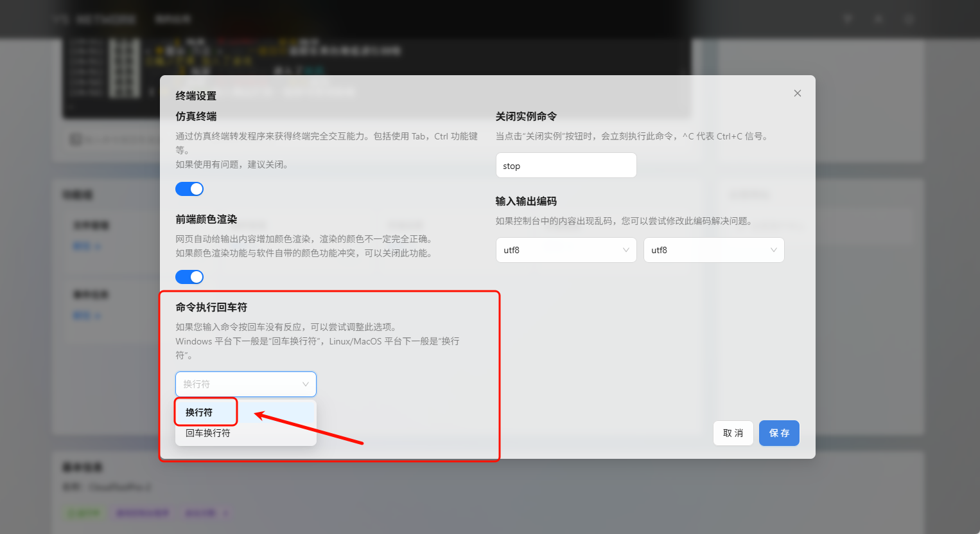Viewport: 980px width, 534px height.
Task: Click the 关闭实例命令 section heading
Action: pyautogui.click(x=526, y=116)
